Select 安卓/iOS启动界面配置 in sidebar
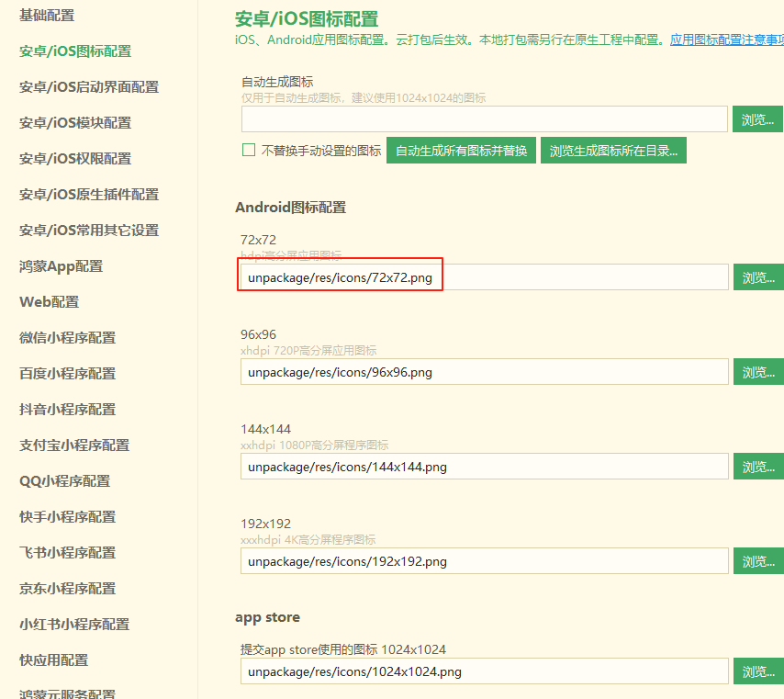This screenshot has width=784, height=699. 89,87
